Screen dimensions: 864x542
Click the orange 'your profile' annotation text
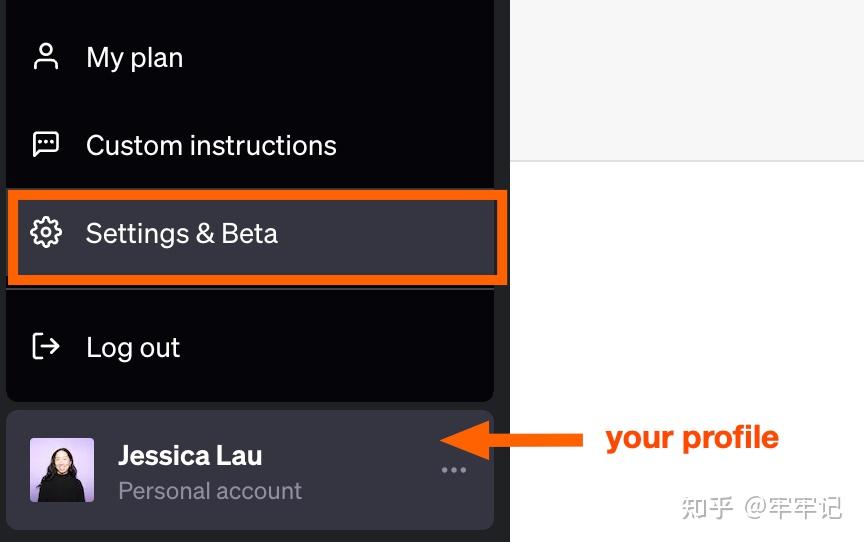point(692,438)
